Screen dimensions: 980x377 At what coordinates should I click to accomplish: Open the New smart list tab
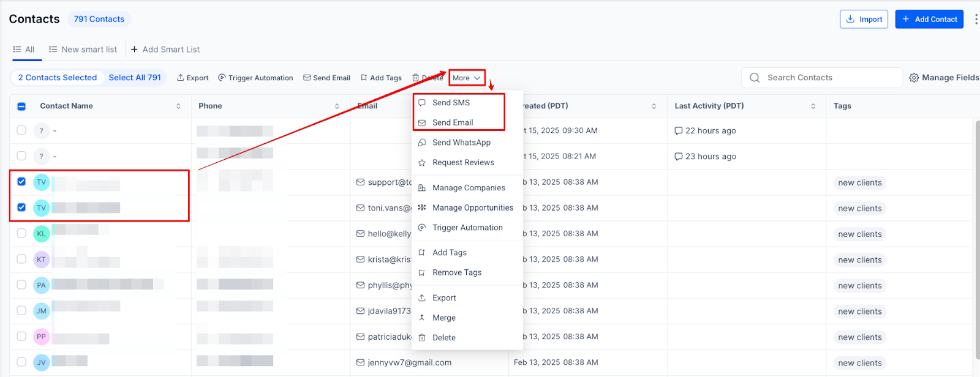pos(83,50)
